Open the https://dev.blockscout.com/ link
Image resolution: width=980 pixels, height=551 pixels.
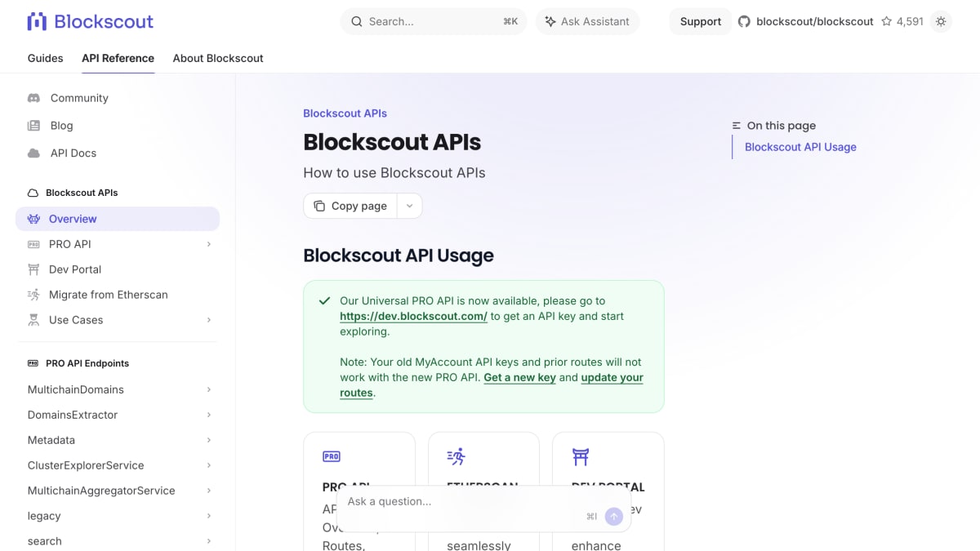tap(413, 316)
